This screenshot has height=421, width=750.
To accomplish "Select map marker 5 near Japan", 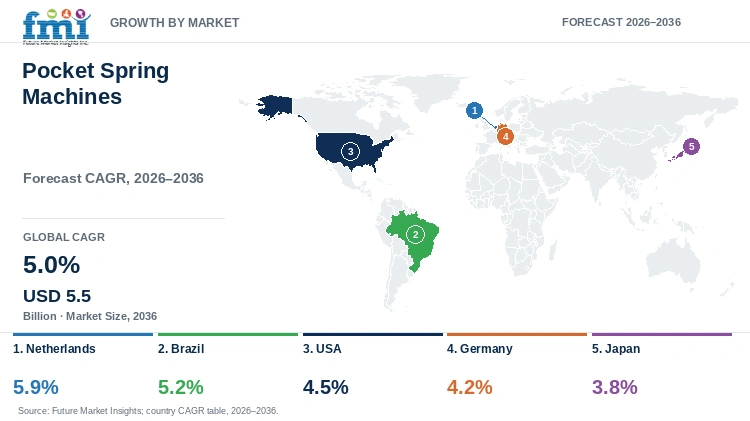I will (691, 146).
